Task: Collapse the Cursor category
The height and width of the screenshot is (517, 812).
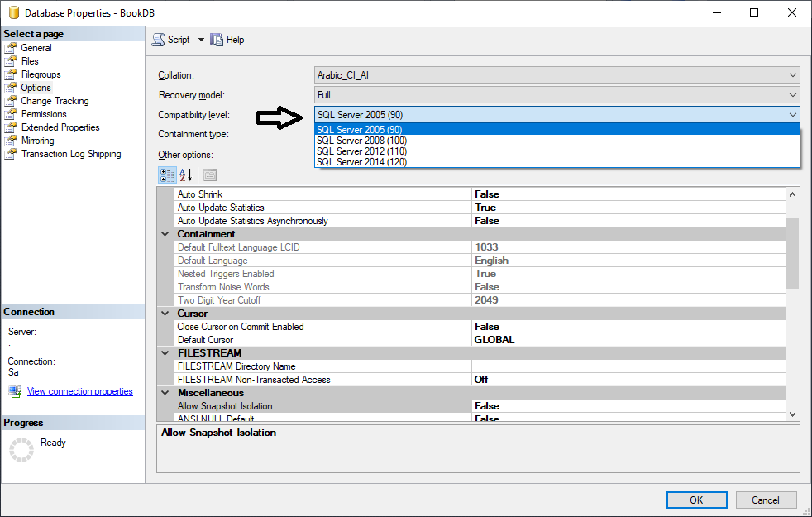Action: (x=165, y=314)
